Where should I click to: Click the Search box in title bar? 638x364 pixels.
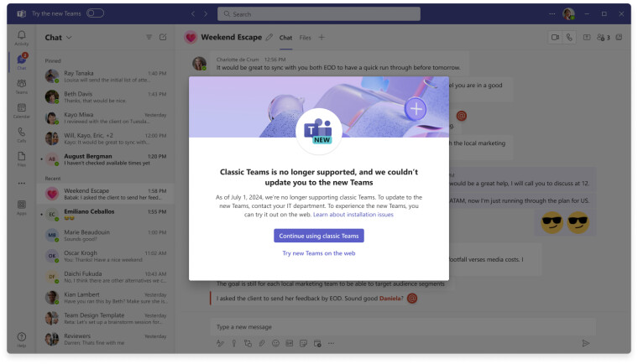(319, 14)
